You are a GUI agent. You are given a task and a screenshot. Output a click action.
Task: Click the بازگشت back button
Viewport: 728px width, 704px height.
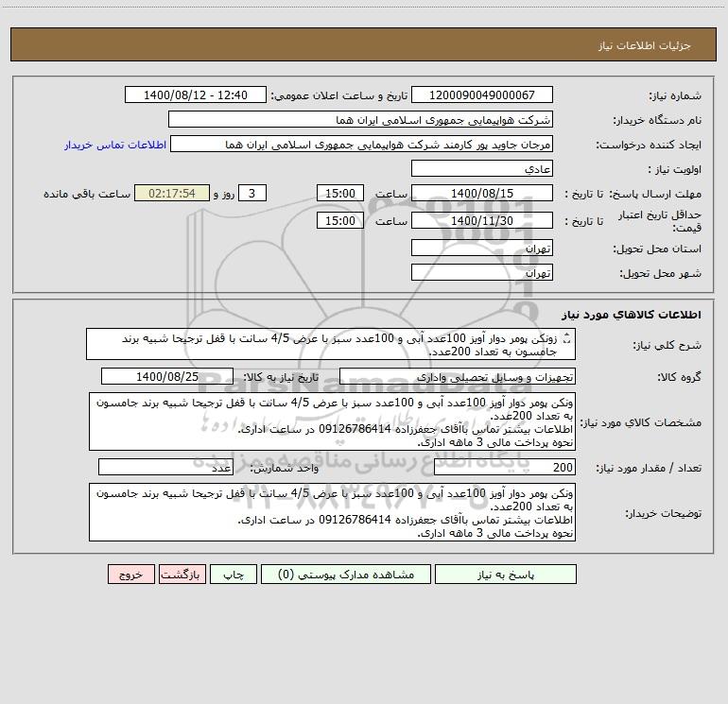(x=179, y=574)
